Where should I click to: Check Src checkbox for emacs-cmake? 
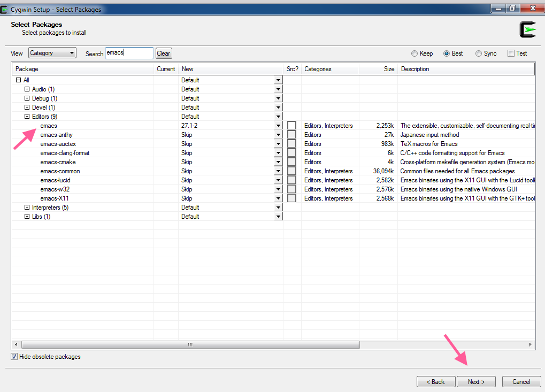click(x=292, y=162)
